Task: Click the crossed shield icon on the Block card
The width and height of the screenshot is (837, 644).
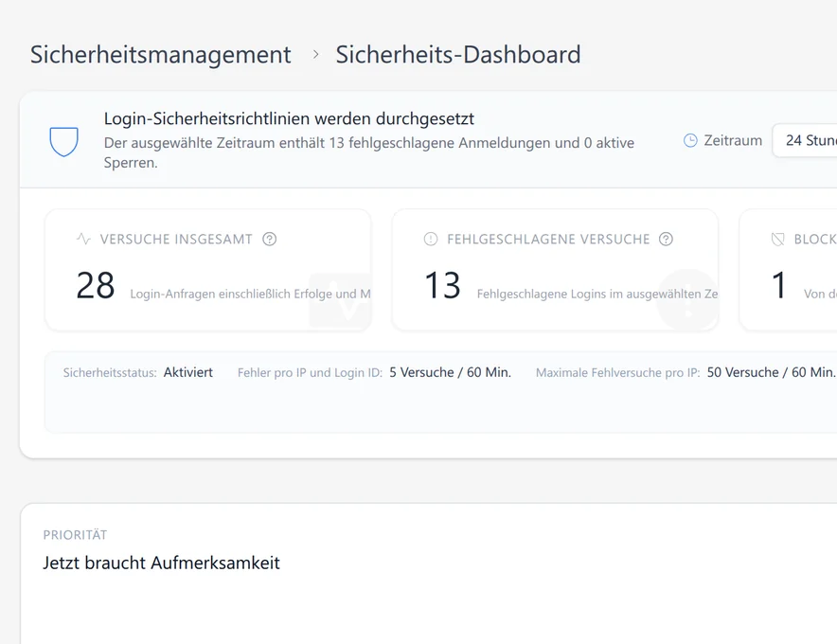Action: coord(778,239)
